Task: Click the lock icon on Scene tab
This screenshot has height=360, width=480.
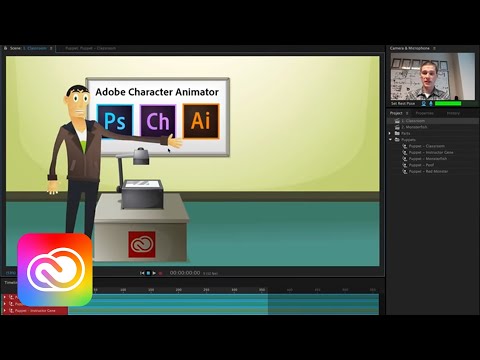Action: (5, 48)
